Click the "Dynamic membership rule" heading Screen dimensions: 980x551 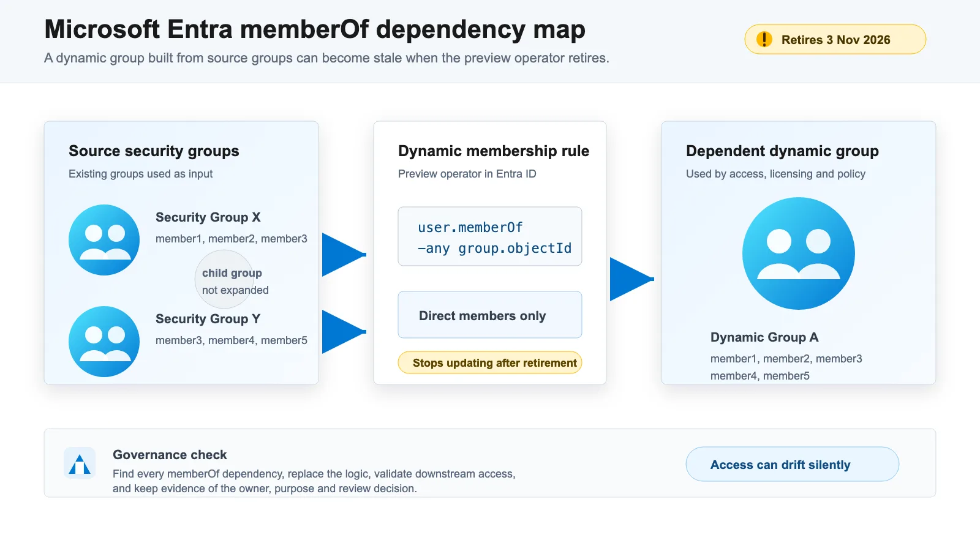coord(494,151)
